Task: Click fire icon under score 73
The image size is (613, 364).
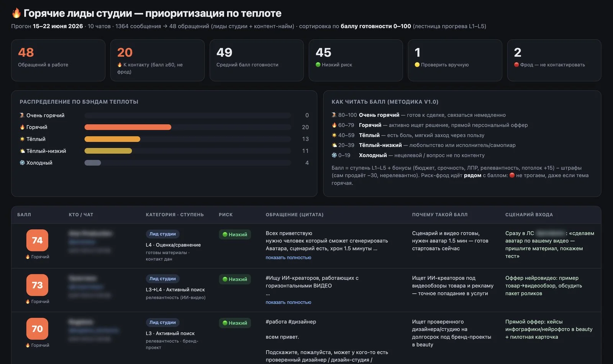Action: pyautogui.click(x=28, y=302)
